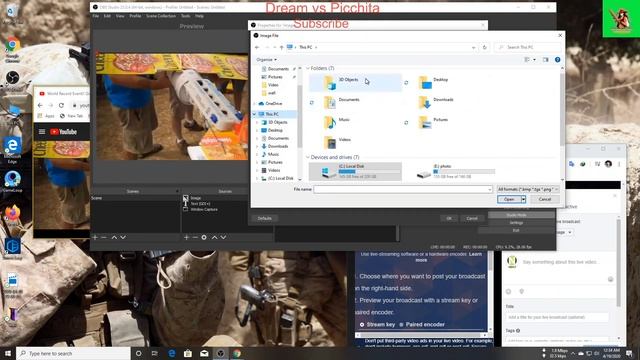Move scene up with the Scenes up arrow
The height and width of the screenshot is (360, 640).
click(114, 237)
